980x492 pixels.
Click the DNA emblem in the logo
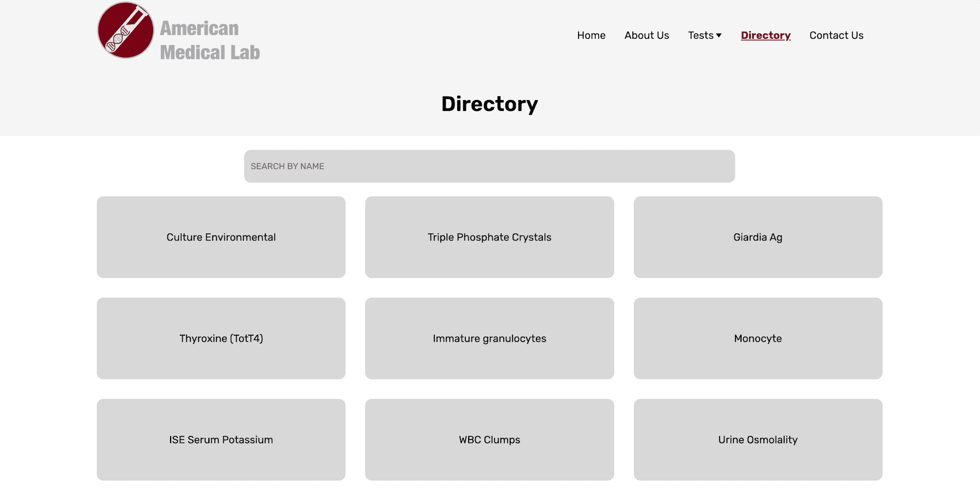(x=125, y=30)
